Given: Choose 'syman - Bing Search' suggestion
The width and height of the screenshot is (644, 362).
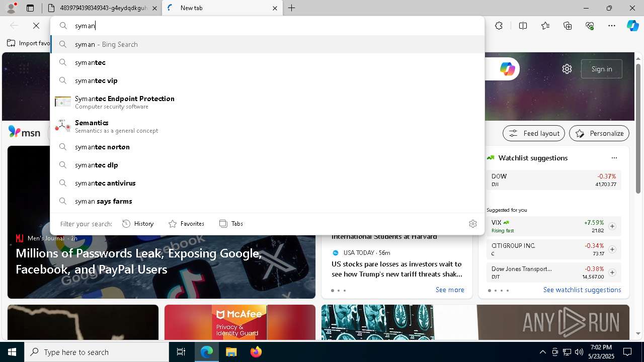Looking at the screenshot, I should (x=267, y=44).
